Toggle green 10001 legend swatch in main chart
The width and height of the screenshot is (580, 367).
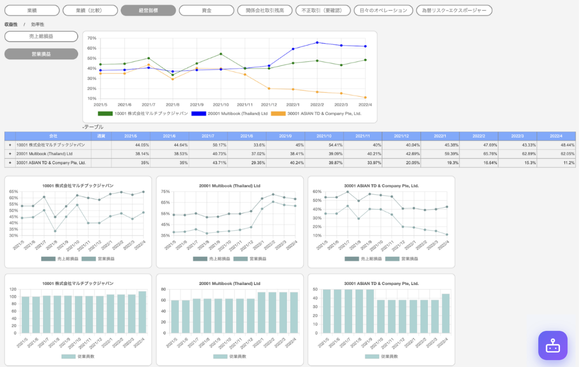click(105, 114)
